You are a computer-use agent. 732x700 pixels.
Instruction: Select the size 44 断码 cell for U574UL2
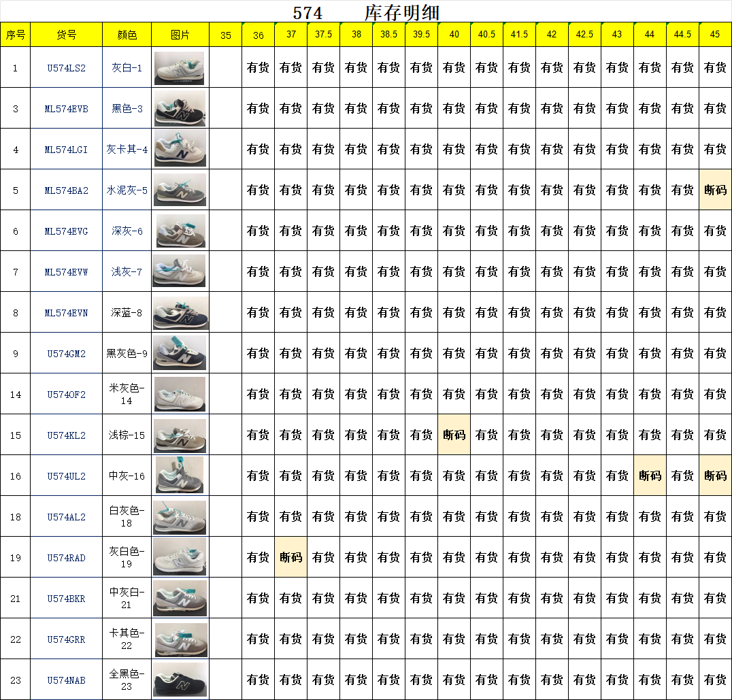click(x=650, y=476)
